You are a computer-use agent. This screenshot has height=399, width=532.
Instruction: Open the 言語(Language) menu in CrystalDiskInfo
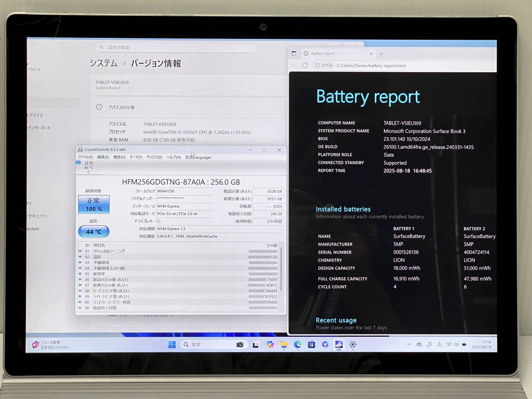click(x=198, y=157)
